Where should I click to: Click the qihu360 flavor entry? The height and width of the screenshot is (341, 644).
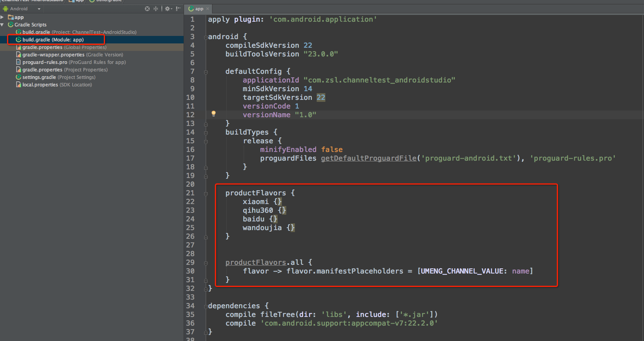click(265, 210)
